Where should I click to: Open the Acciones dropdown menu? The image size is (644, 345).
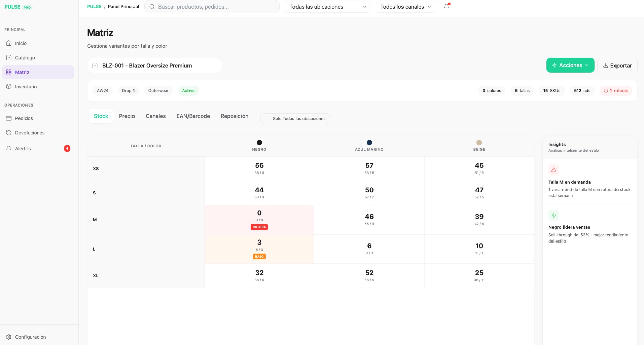[570, 65]
